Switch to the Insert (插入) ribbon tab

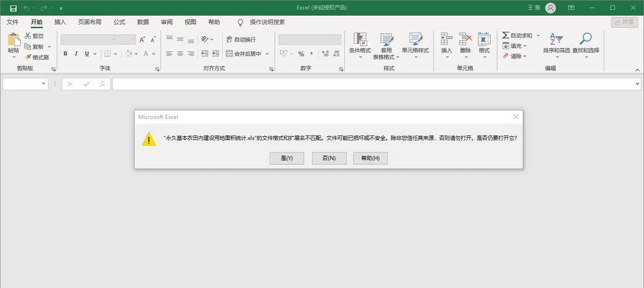60,22
